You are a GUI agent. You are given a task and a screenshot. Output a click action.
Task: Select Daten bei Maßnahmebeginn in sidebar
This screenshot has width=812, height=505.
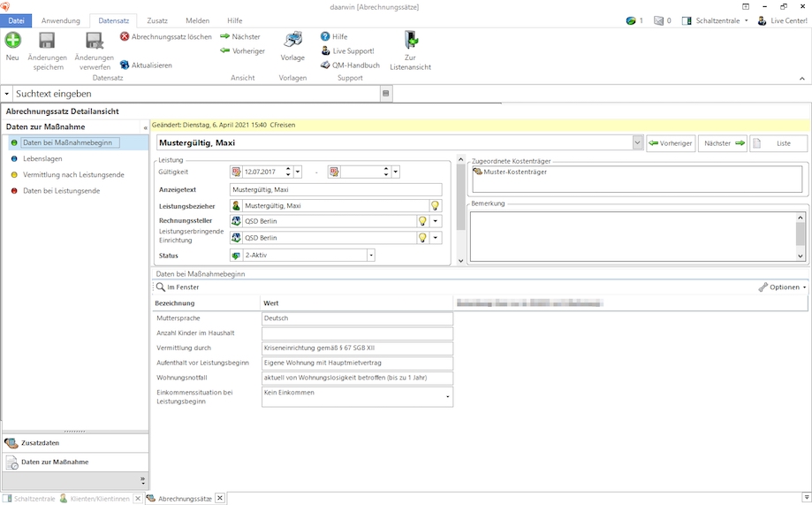pos(71,142)
